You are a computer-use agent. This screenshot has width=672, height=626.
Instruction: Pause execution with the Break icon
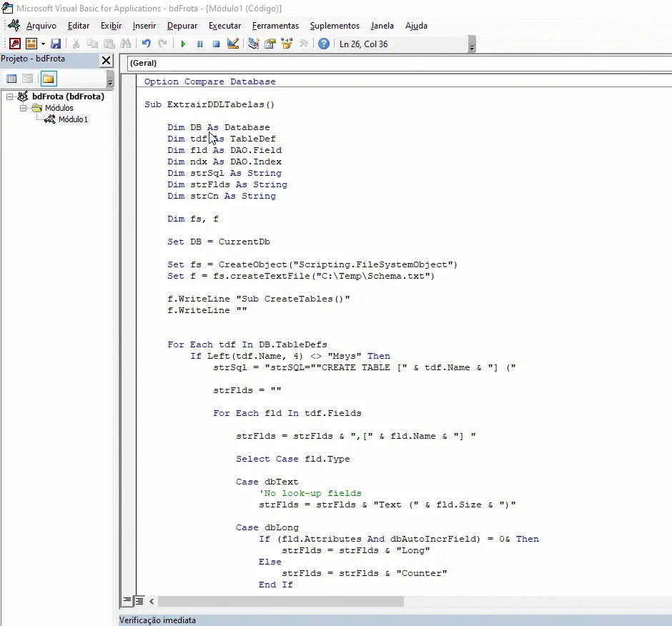click(x=199, y=44)
